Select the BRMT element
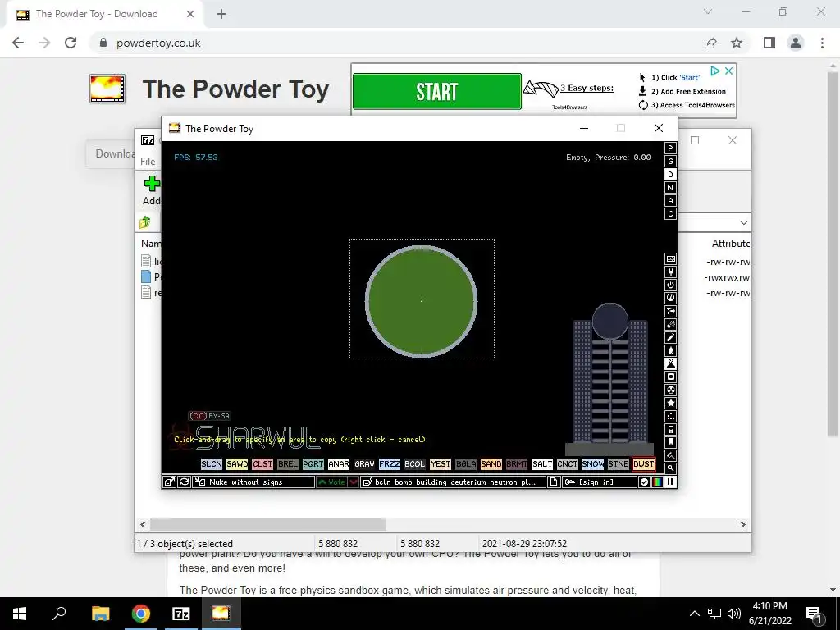 coord(517,464)
